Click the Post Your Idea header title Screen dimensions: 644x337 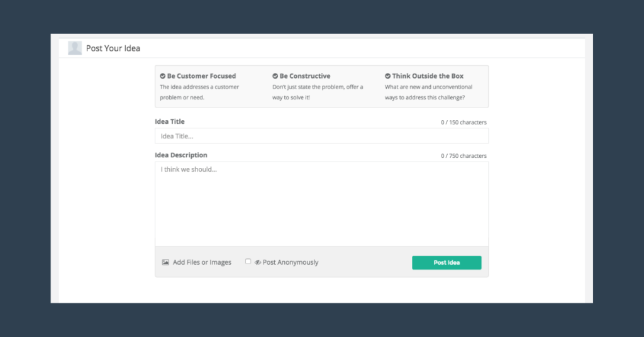[113, 48]
